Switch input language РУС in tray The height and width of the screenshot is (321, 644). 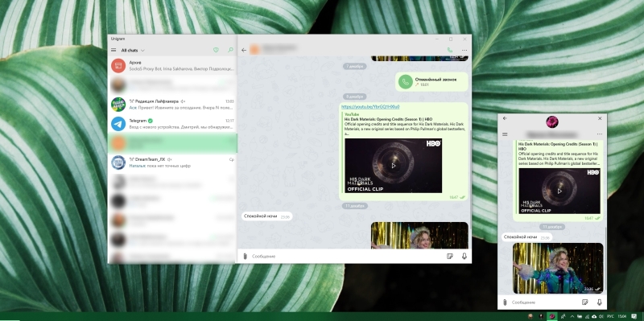coord(611,316)
